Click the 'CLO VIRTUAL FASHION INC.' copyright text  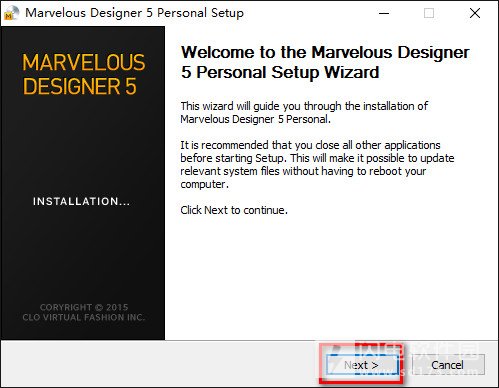click(x=84, y=317)
